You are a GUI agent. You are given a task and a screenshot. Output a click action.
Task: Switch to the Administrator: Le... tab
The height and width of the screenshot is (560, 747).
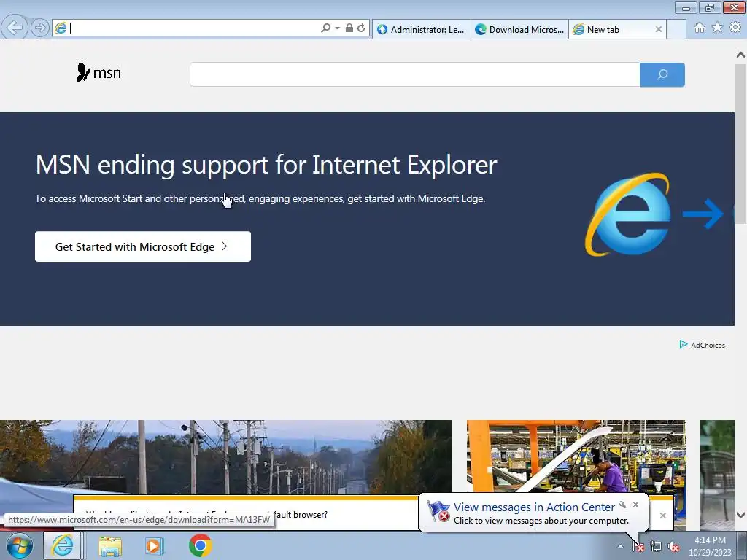point(422,29)
